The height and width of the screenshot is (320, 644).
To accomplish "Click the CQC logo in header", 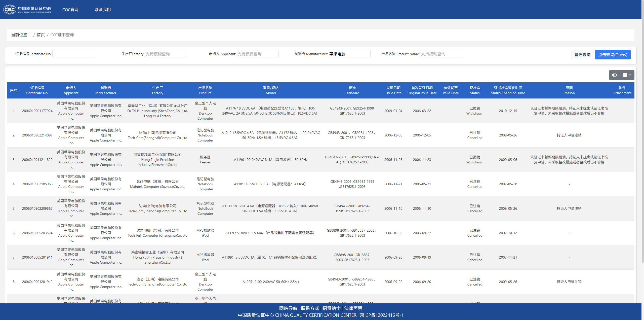I will [x=27, y=10].
